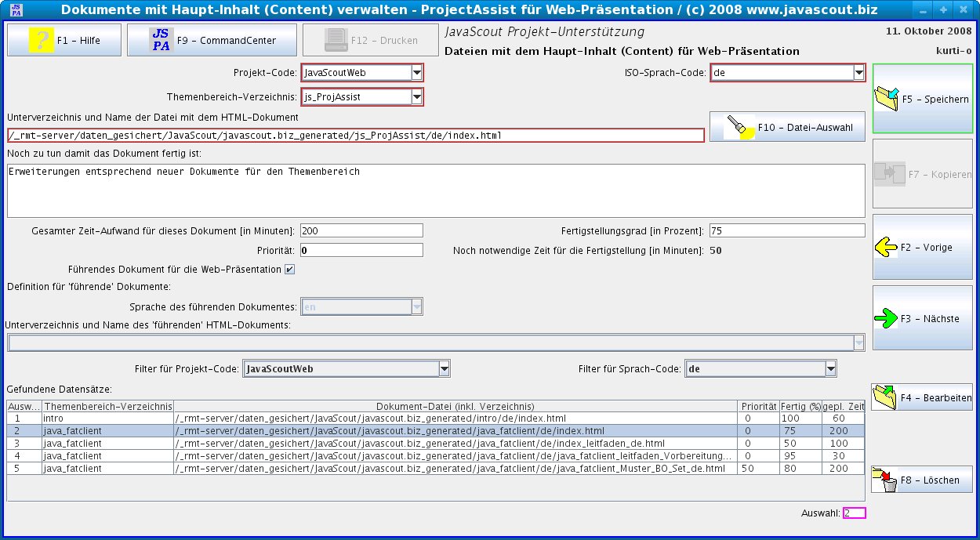Click the F8 Löschen trash icon
980x540 pixels.
[x=884, y=480]
